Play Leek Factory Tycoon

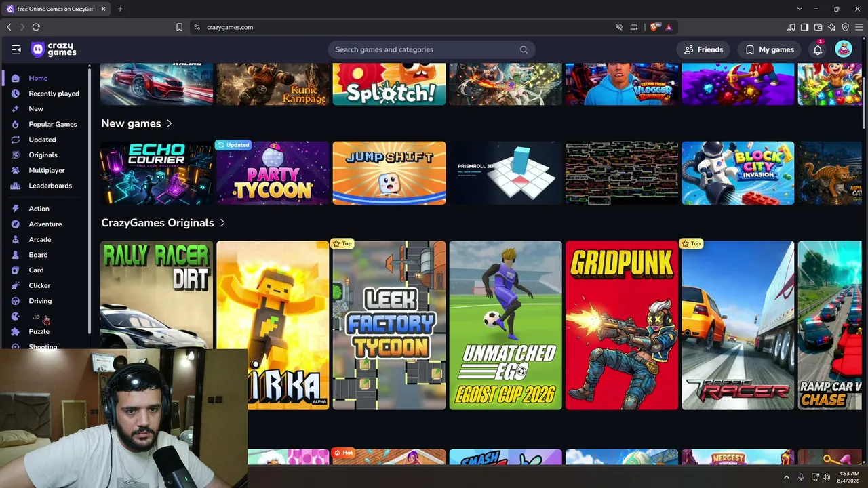click(x=389, y=325)
